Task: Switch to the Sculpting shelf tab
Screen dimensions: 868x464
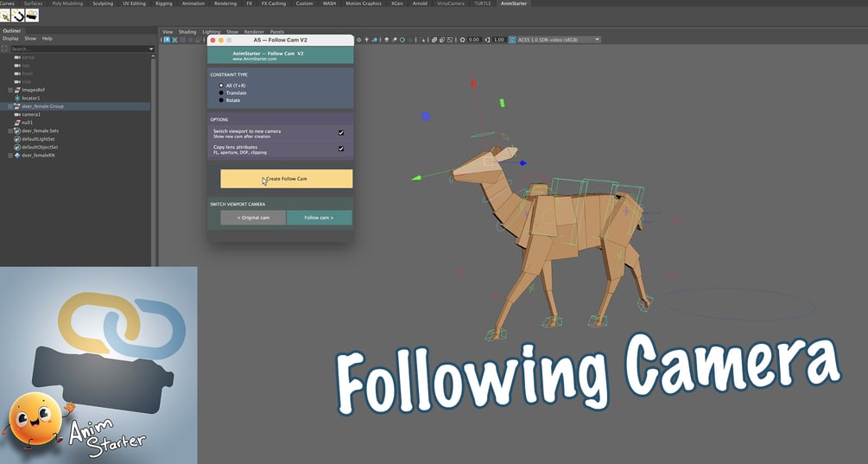Action: click(103, 3)
